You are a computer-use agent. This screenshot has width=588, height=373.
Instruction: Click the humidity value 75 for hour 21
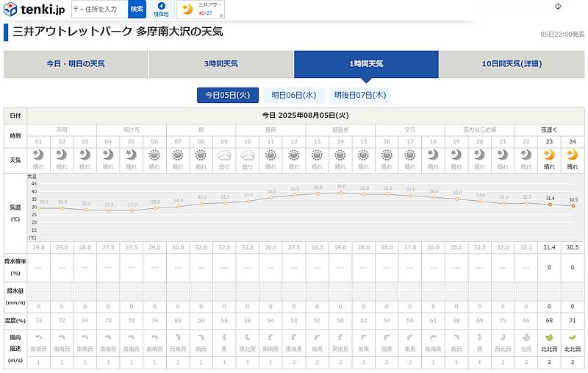pyautogui.click(x=503, y=321)
